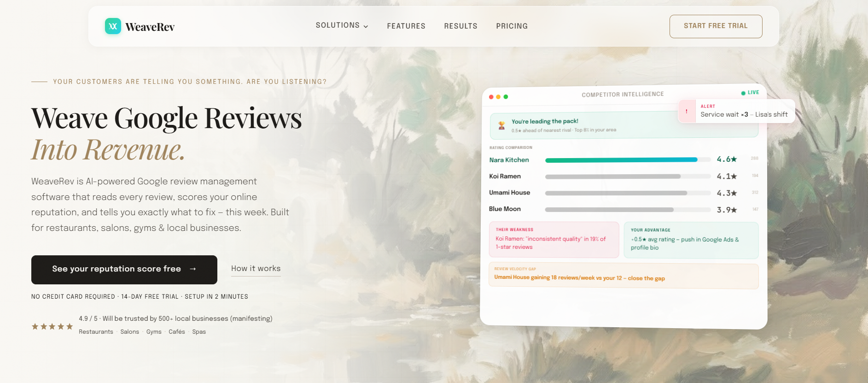This screenshot has height=383, width=868.
Task: Select the Blue Moon label
Action: (x=505, y=209)
